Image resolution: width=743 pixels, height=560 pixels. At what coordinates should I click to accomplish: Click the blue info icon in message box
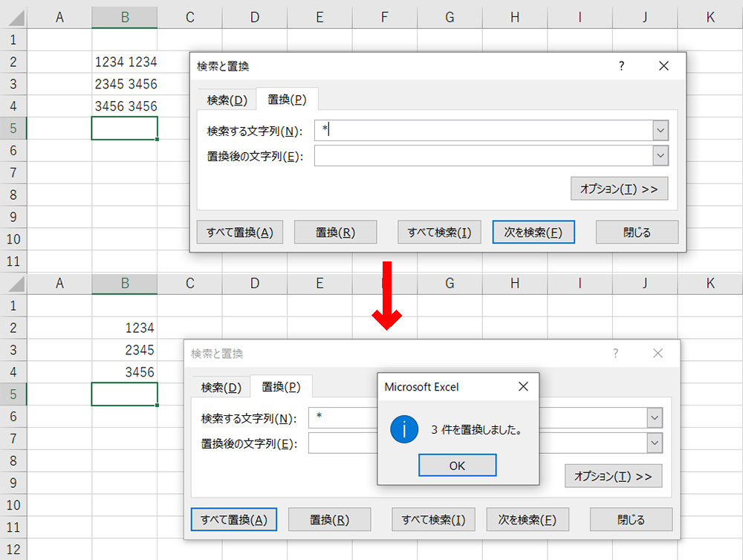coord(404,429)
